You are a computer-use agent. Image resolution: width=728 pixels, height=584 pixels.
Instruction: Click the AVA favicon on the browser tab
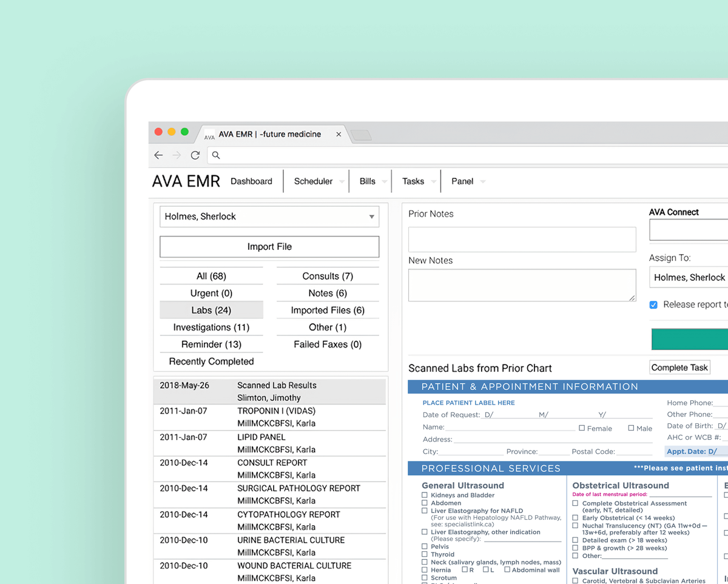[209, 135]
